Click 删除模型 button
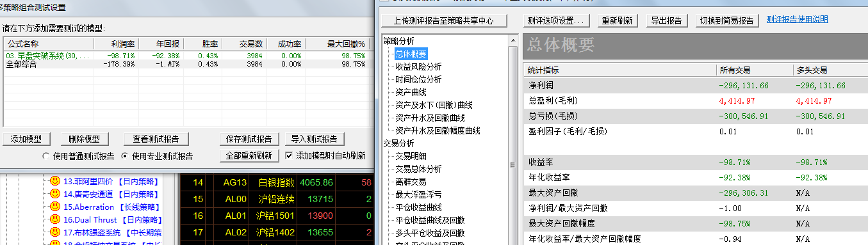Viewport: 868px width, 245px height. [x=85, y=139]
